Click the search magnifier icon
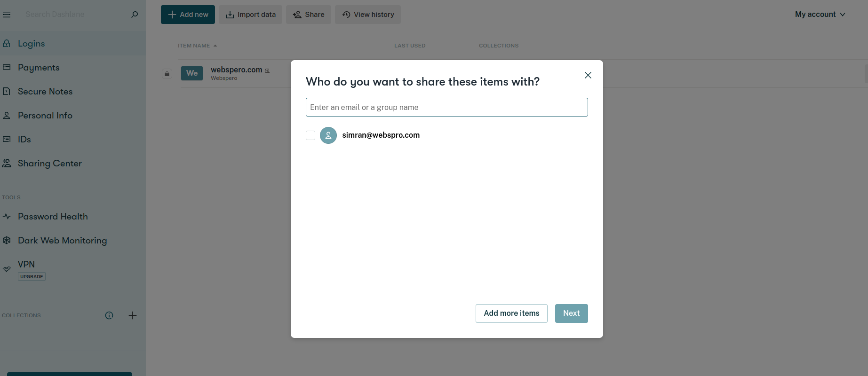The height and width of the screenshot is (376, 868). tap(135, 15)
